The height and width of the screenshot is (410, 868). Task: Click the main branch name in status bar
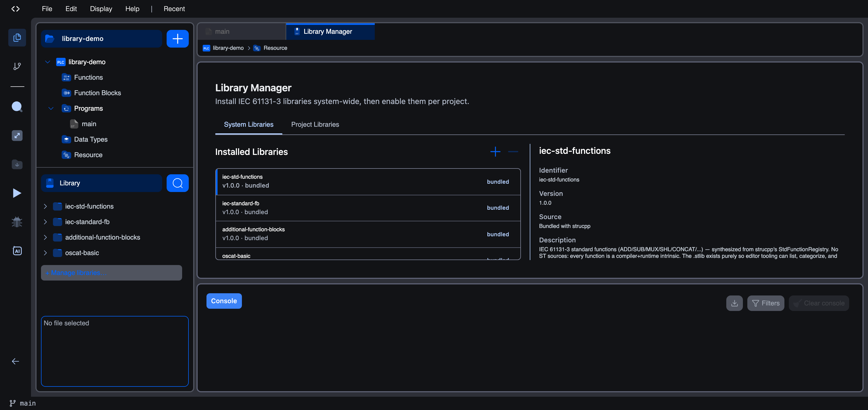[28, 403]
